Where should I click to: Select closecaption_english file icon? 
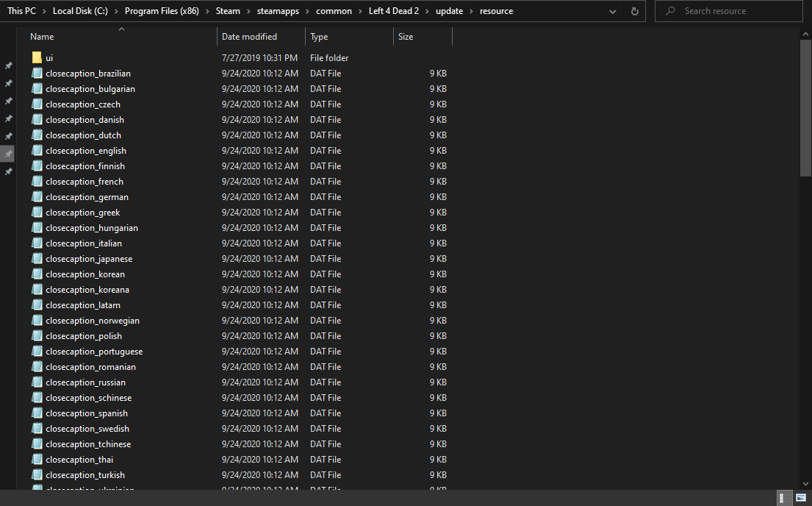pyautogui.click(x=37, y=150)
